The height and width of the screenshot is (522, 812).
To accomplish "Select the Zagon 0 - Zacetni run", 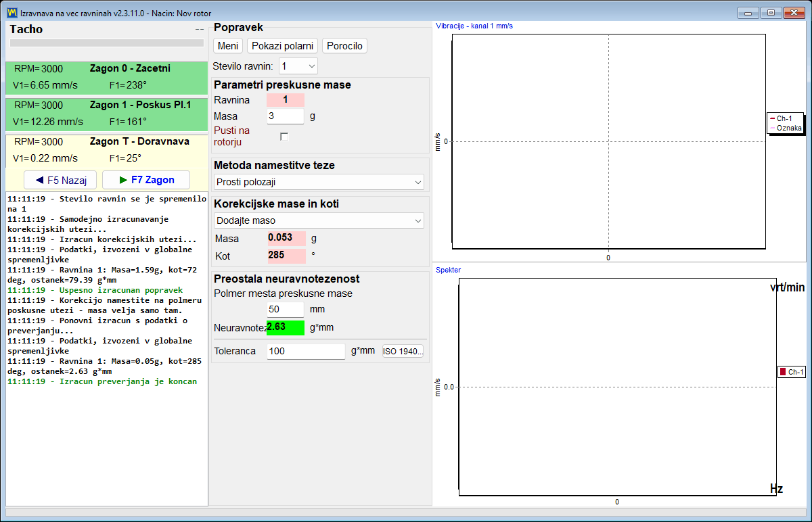I will tap(107, 78).
